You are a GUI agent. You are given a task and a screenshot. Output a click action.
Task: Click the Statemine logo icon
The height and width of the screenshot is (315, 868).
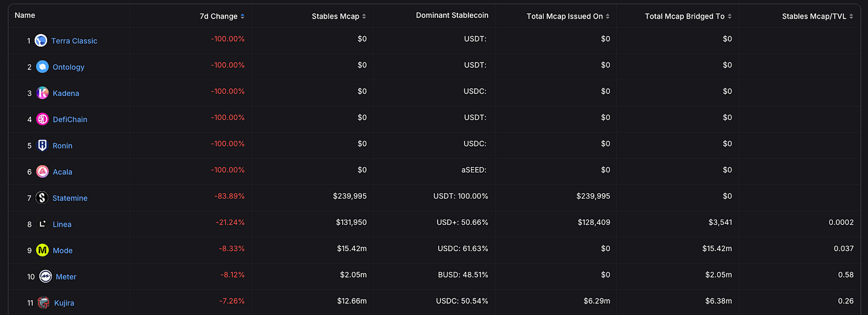click(x=42, y=198)
